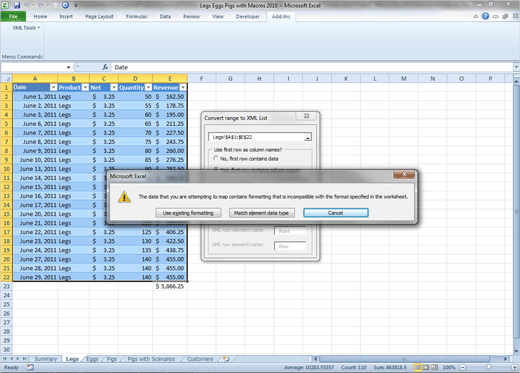520x373 pixels.
Task: Click the zoom out minus icon
Action: click(462, 367)
